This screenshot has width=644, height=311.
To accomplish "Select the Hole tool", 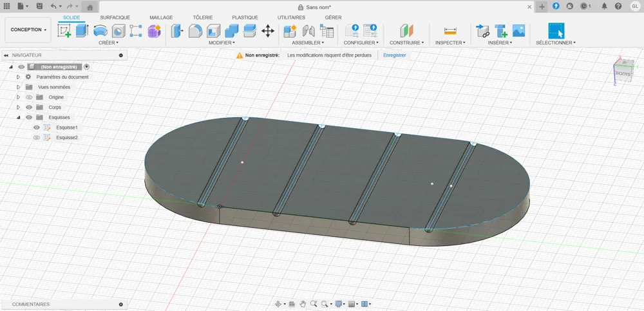I will [x=118, y=31].
